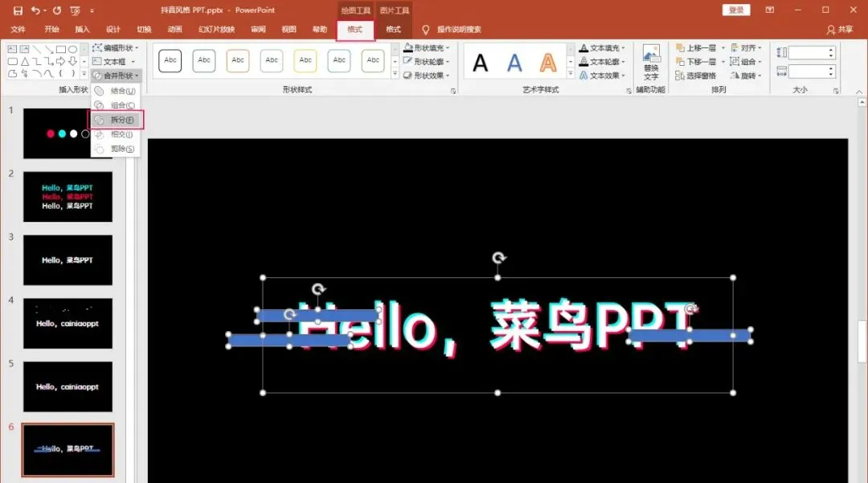This screenshot has height=483, width=868.
Task: Undo the last action
Action: [x=36, y=10]
